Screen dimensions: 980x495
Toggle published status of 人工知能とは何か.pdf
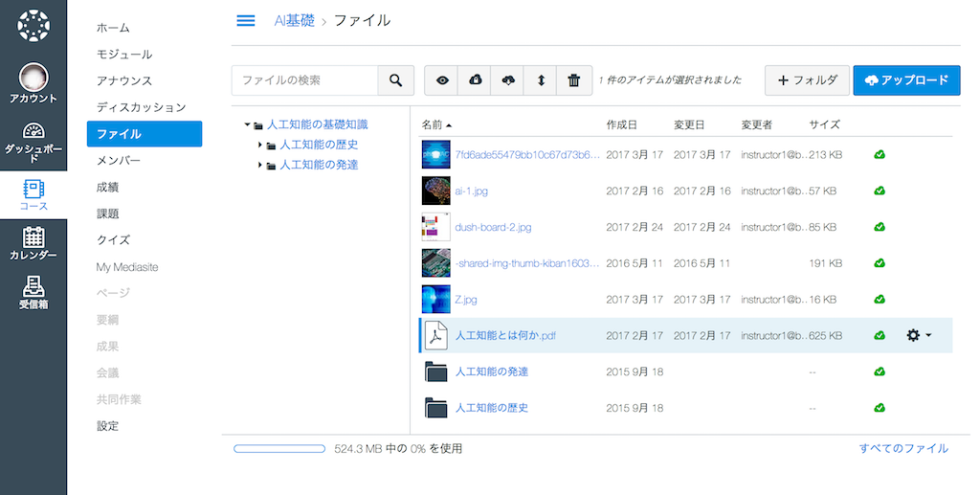click(880, 336)
